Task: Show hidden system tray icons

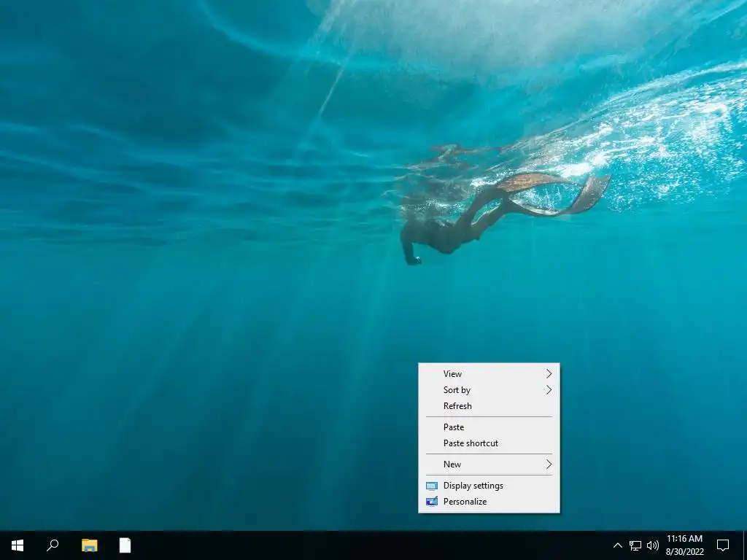Action: point(617,545)
